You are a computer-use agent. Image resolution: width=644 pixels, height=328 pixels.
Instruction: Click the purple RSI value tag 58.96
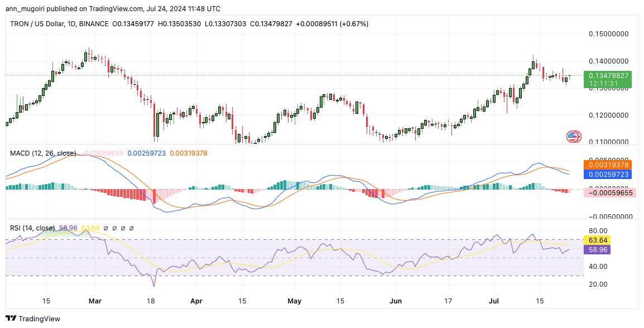[597, 249]
